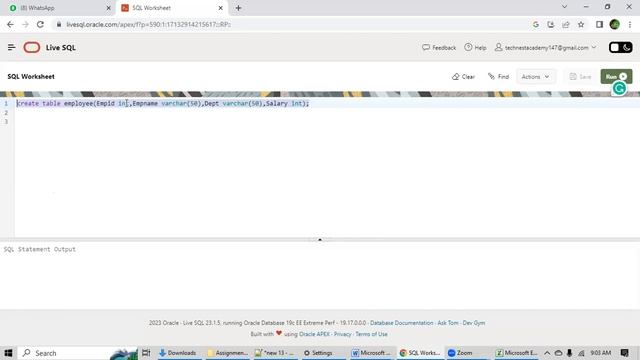Open the browser side panel
The image size is (640, 360).
pyautogui.click(x=599, y=24)
